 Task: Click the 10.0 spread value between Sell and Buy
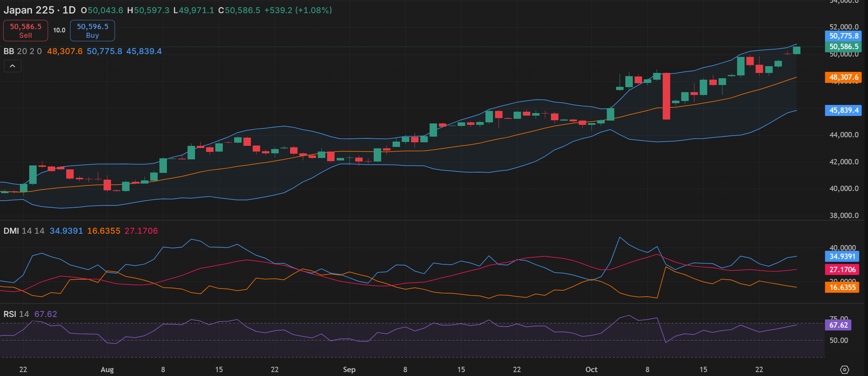(59, 30)
